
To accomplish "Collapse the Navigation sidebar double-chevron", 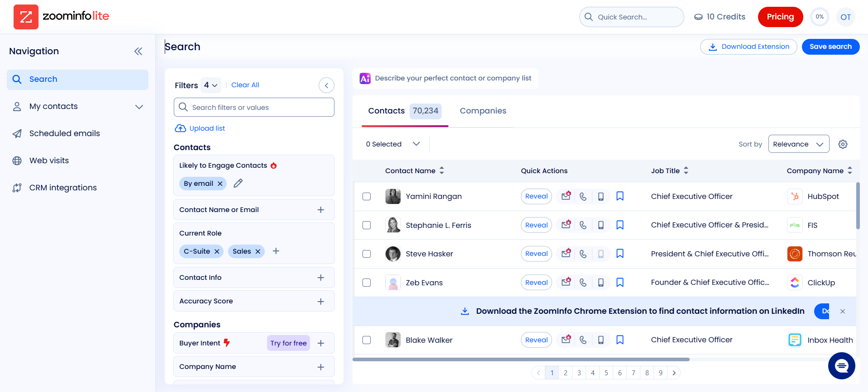I will point(138,52).
